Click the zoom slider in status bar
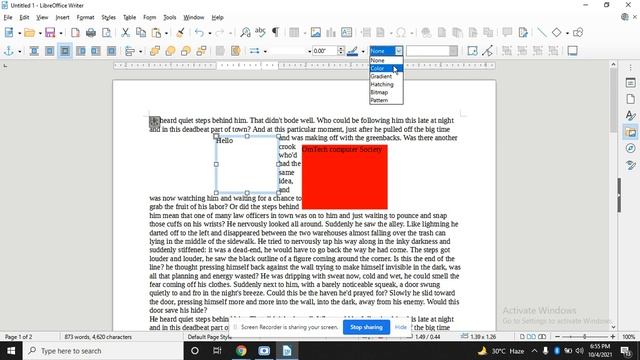 pyautogui.click(x=584, y=337)
